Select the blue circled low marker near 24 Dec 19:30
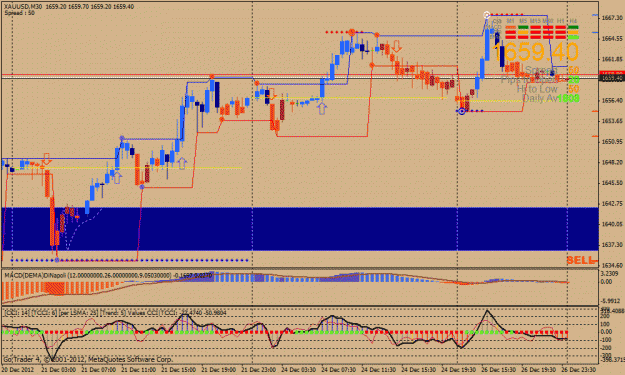Screen dimensions: 625x375 point(462,112)
